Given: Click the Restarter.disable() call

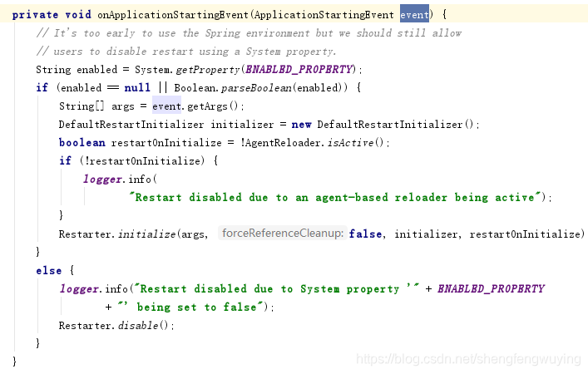Looking at the screenshot, I should coord(113,326).
